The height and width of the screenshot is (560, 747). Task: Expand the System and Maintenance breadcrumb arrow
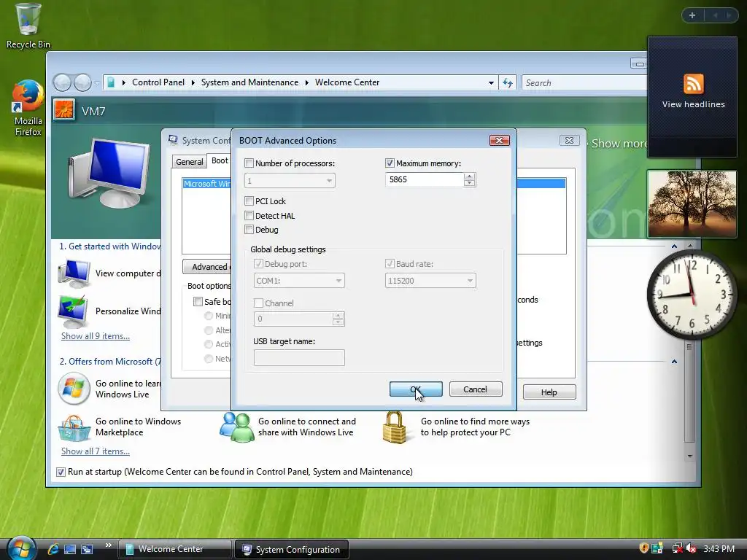point(307,83)
